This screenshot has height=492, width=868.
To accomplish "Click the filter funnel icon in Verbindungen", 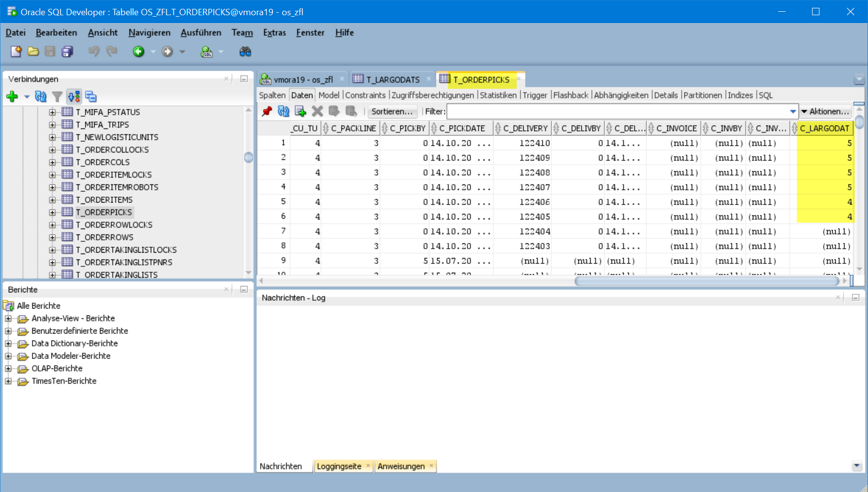I will pos(57,97).
